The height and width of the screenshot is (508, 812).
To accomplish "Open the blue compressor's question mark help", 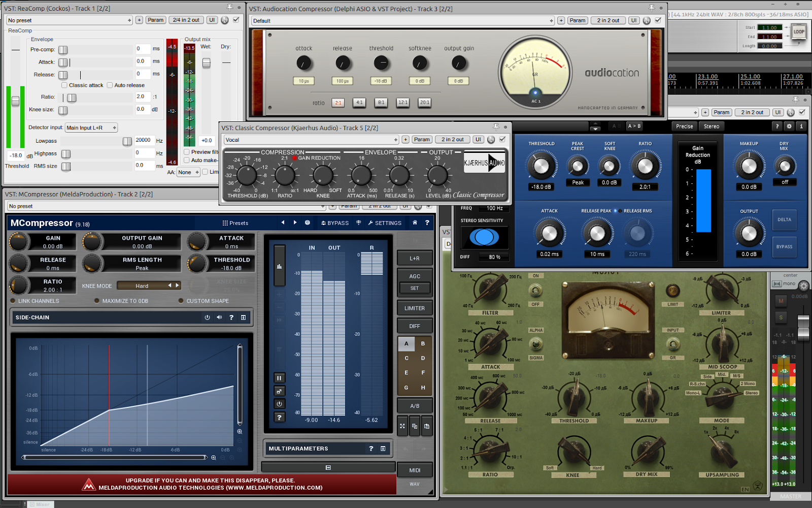I will pos(777,126).
